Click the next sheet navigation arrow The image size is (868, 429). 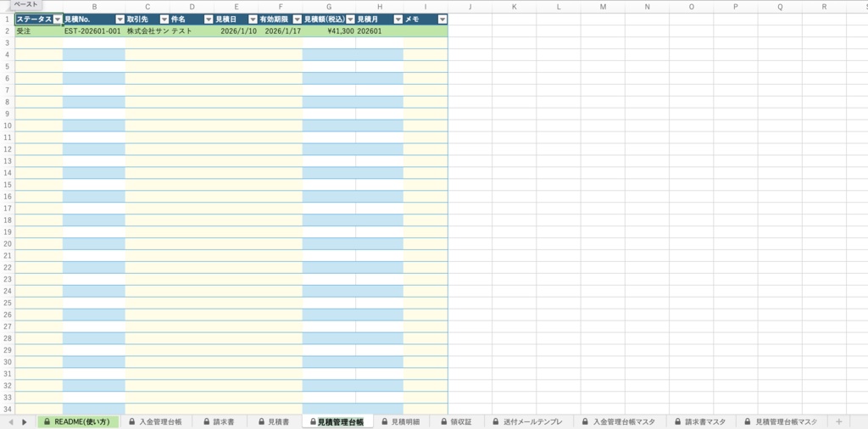pyautogui.click(x=25, y=422)
